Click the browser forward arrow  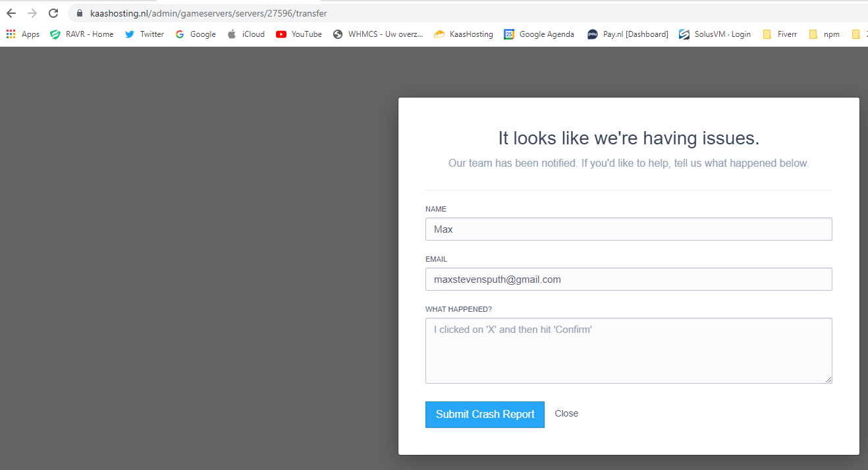pos(32,13)
